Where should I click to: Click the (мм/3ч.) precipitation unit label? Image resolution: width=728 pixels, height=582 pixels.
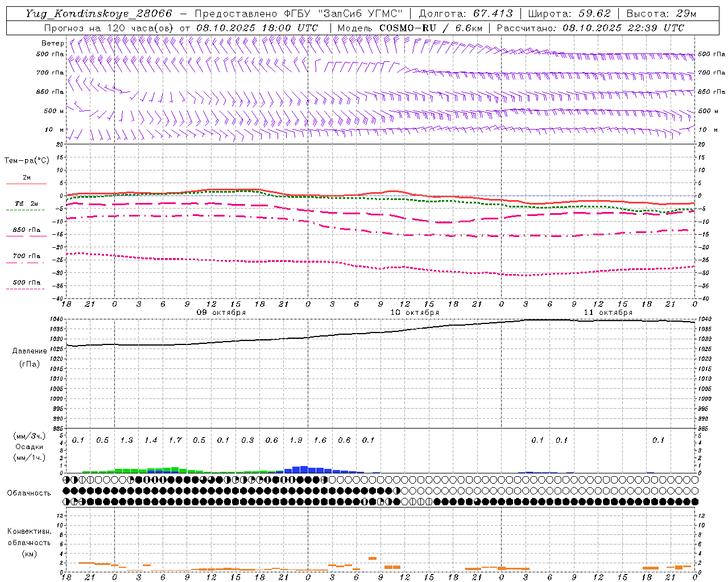pyautogui.click(x=30, y=436)
